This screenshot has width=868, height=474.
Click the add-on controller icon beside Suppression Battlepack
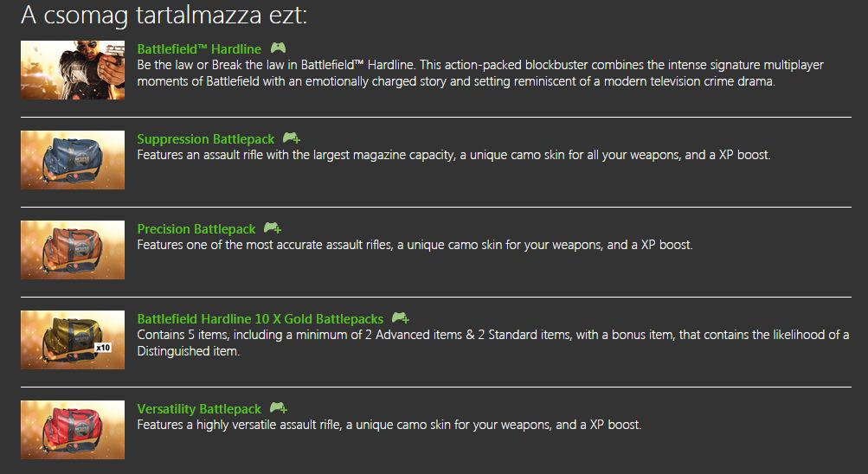292,138
